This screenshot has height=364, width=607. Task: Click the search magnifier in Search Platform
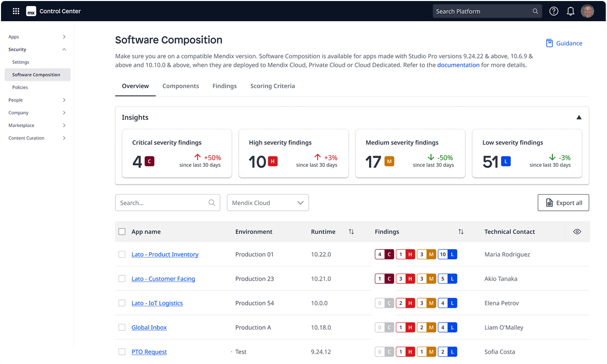pyautogui.click(x=535, y=11)
